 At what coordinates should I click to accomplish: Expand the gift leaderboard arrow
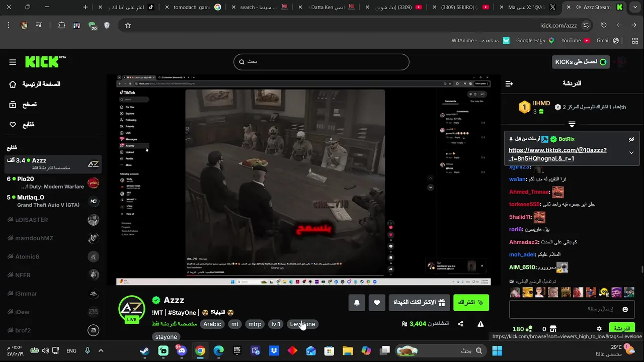coord(572,124)
